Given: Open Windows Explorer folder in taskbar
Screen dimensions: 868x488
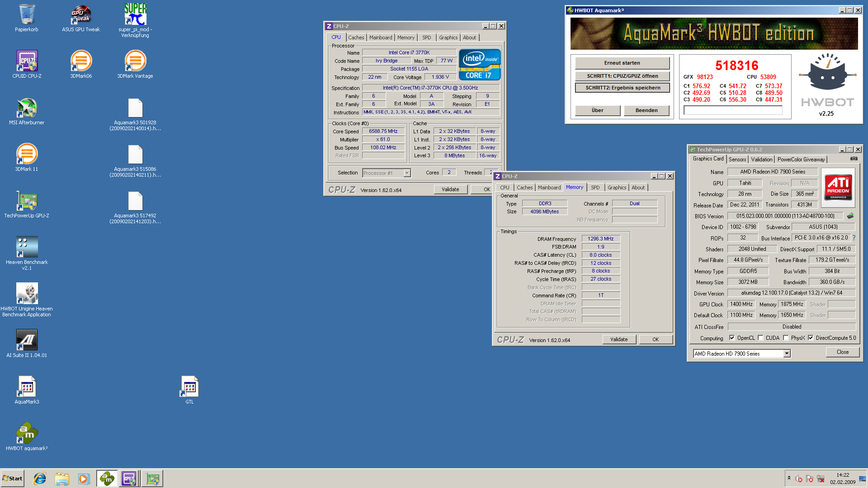Looking at the screenshot, I should (62, 479).
